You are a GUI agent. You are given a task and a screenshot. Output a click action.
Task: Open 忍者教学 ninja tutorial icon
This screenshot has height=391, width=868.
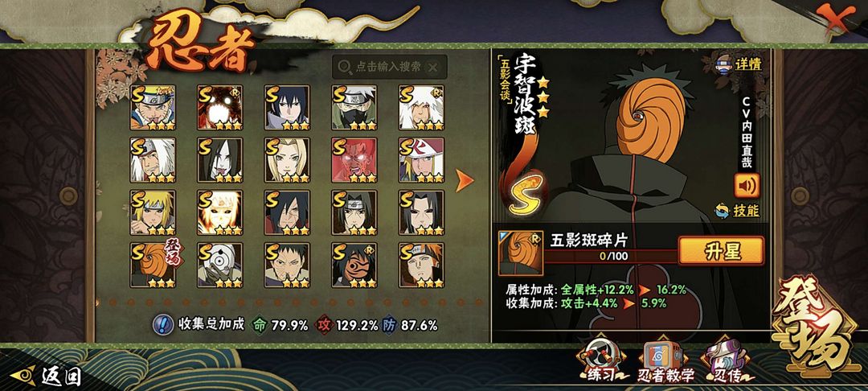coord(665,362)
